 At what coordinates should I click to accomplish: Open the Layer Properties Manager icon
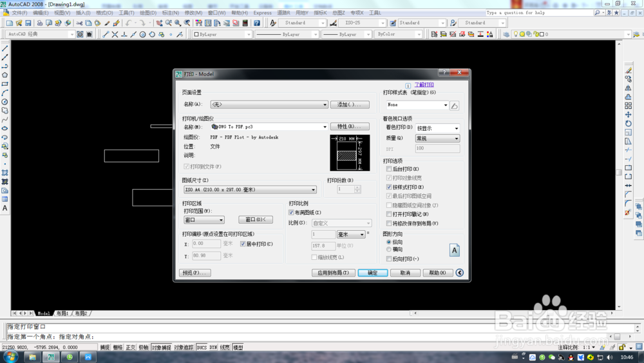coord(506,35)
